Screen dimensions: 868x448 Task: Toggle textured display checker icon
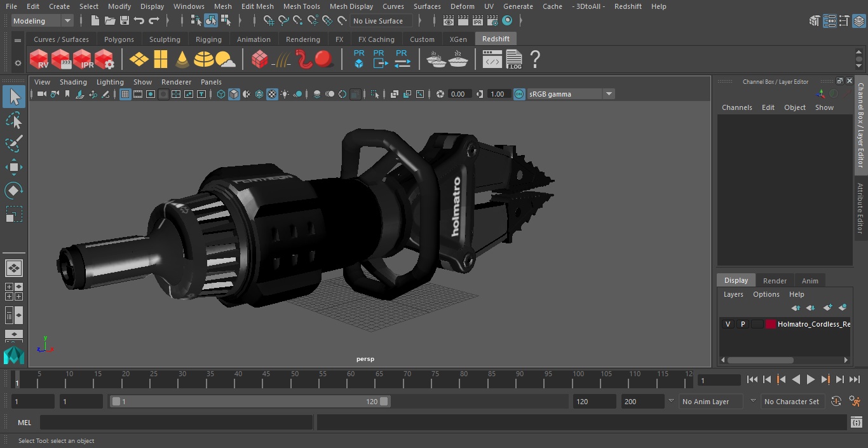pyautogui.click(x=272, y=94)
